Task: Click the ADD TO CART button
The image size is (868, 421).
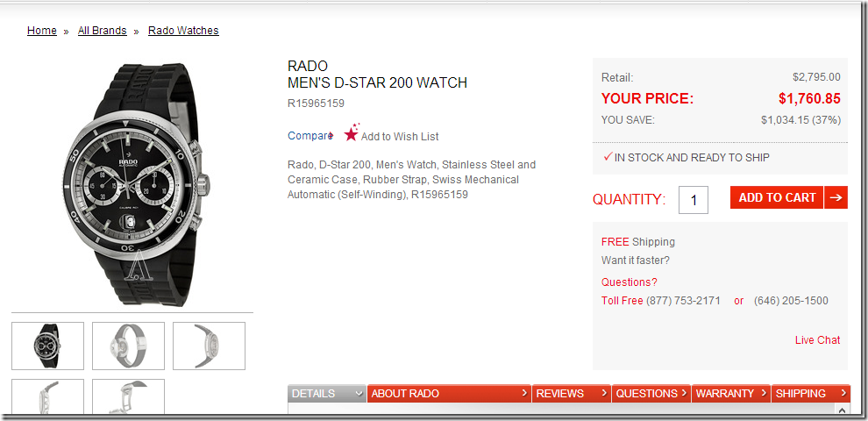Action: pyautogui.click(x=777, y=197)
